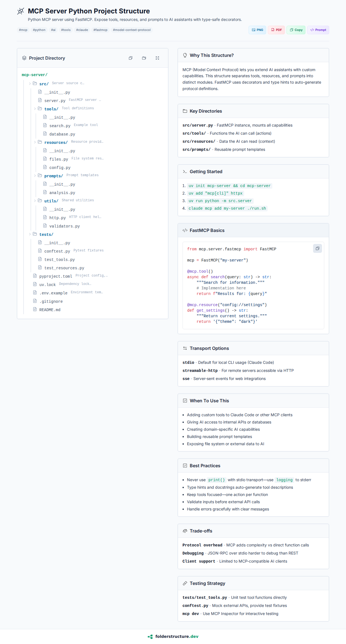Collapse the src/ folder chevron
346x644 pixels.
click(x=30, y=83)
